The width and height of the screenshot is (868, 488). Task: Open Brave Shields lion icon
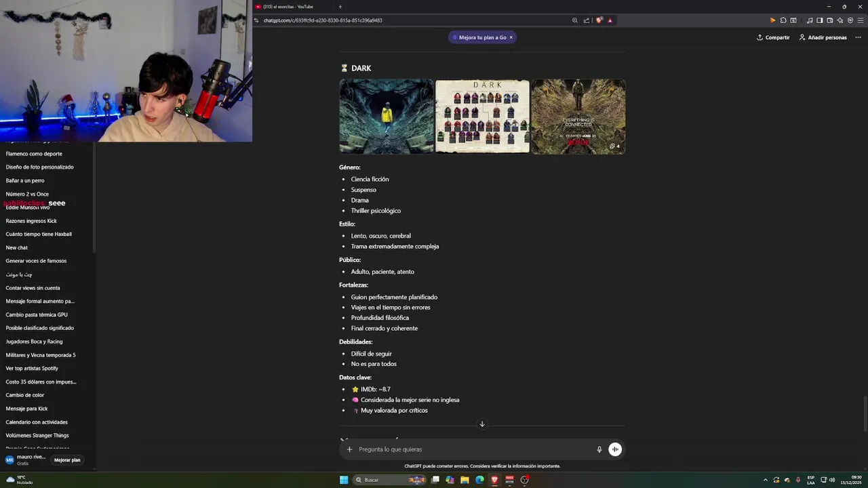(x=599, y=20)
